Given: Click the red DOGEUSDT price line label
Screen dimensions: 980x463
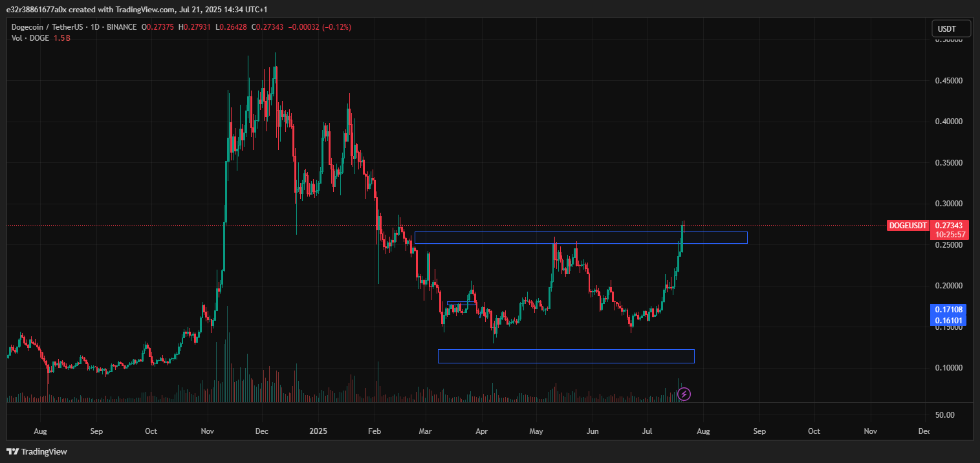Looking at the screenshot, I should 908,225.
